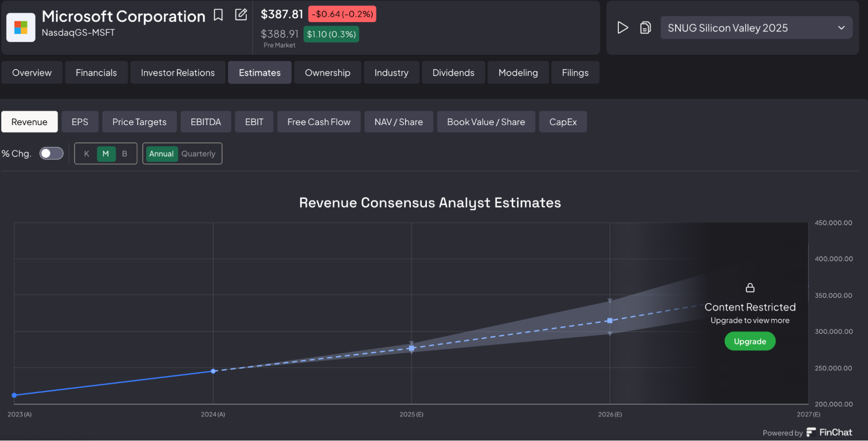The width and height of the screenshot is (868, 441).
Task: Show Free Cash Flow estimates
Action: click(319, 122)
